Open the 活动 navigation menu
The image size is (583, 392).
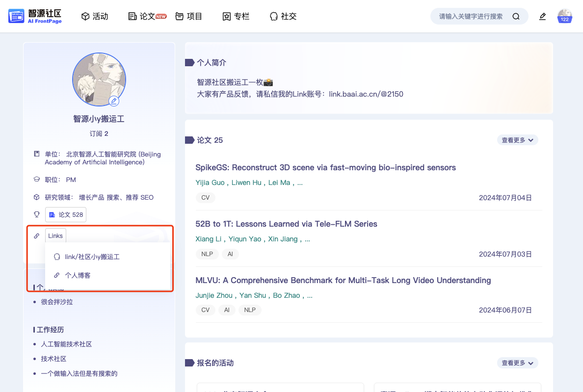(95, 16)
